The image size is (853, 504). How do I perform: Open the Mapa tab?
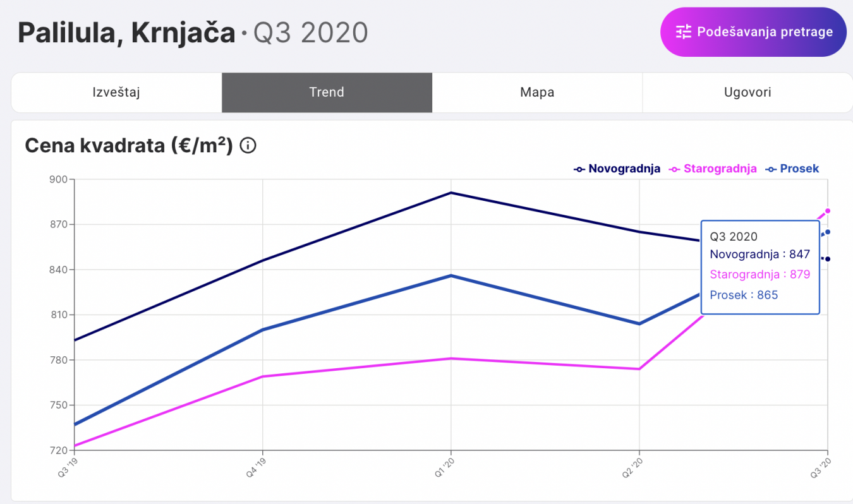point(537,92)
